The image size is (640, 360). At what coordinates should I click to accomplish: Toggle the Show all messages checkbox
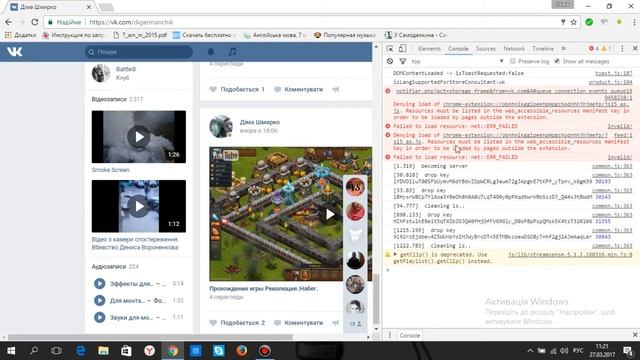click(557, 61)
